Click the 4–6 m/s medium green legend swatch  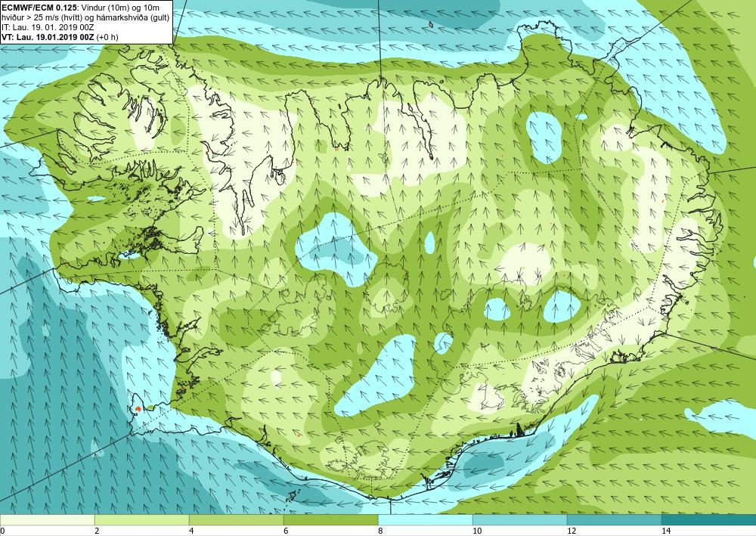click(236, 520)
